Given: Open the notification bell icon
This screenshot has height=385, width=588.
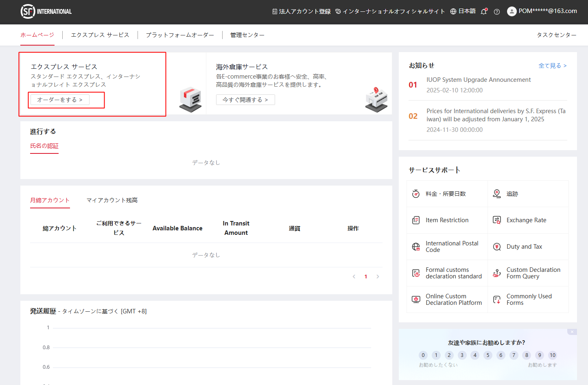Looking at the screenshot, I should click(x=484, y=12).
